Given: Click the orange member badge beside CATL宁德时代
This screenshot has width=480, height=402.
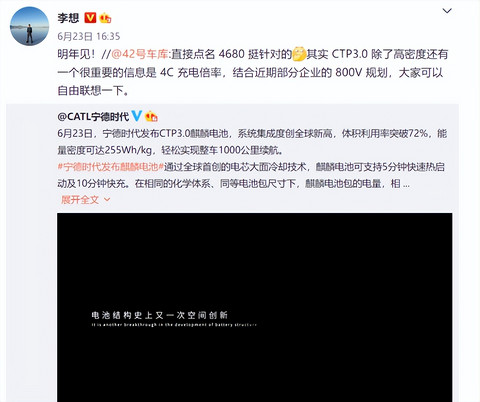Looking at the screenshot, I should click(151, 116).
